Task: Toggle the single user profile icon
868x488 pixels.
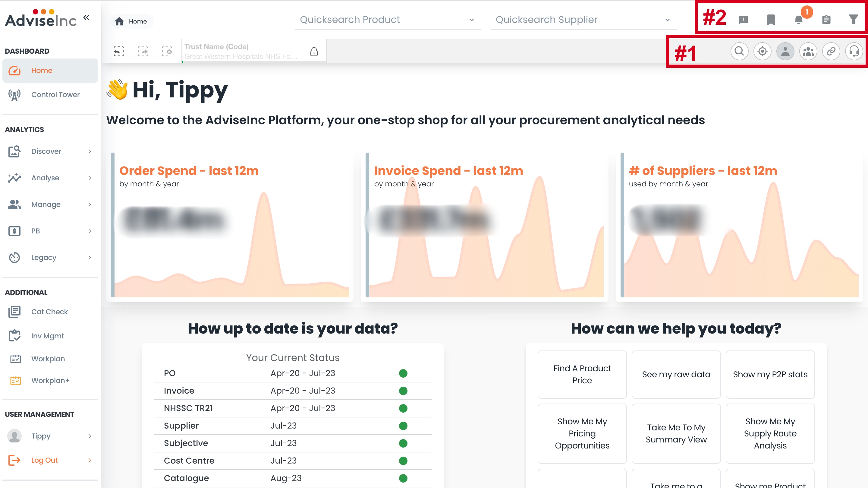Action: (785, 51)
